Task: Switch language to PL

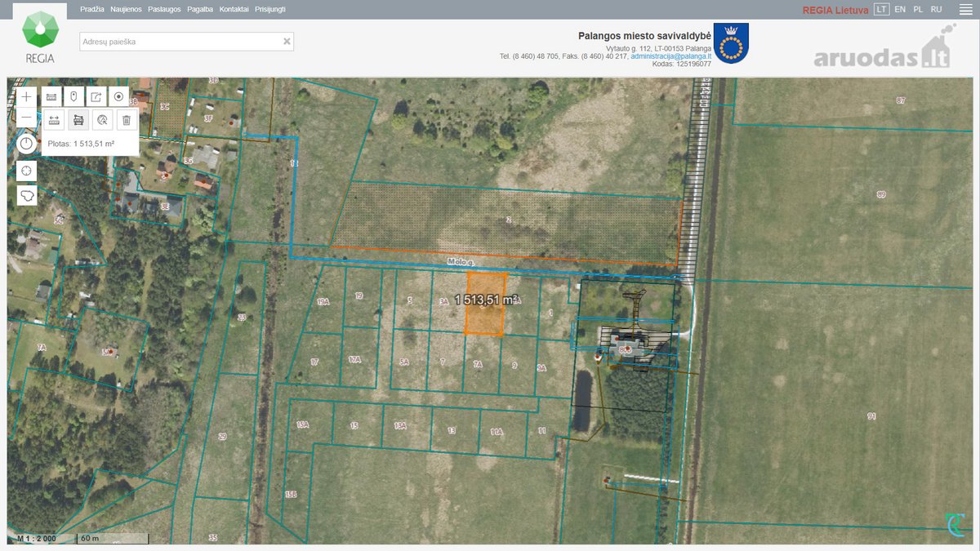Action: [918, 9]
